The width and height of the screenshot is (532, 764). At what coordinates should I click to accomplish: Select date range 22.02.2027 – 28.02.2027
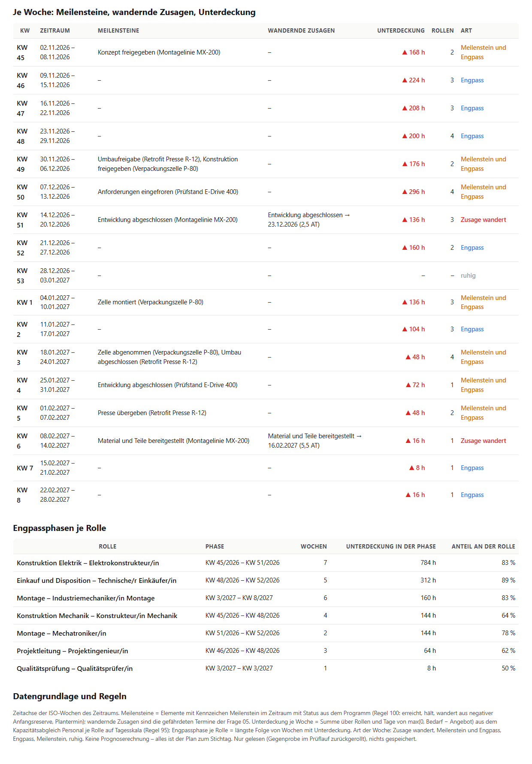click(x=57, y=495)
